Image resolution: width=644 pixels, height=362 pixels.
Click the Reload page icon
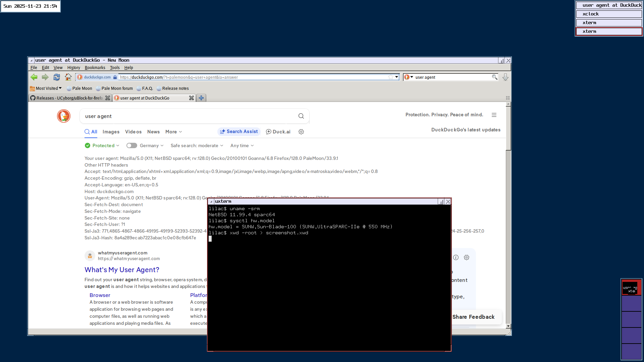pyautogui.click(x=56, y=77)
